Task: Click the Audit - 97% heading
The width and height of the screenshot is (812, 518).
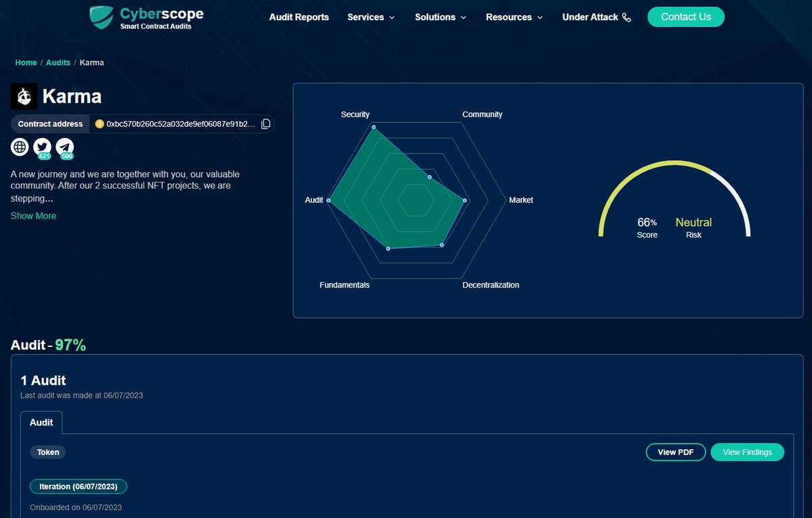Action: pos(48,345)
